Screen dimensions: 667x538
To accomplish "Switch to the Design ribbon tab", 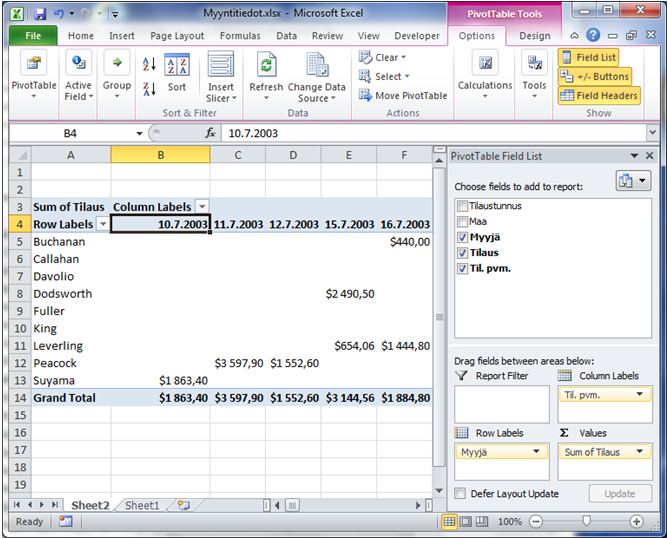I will (x=534, y=36).
